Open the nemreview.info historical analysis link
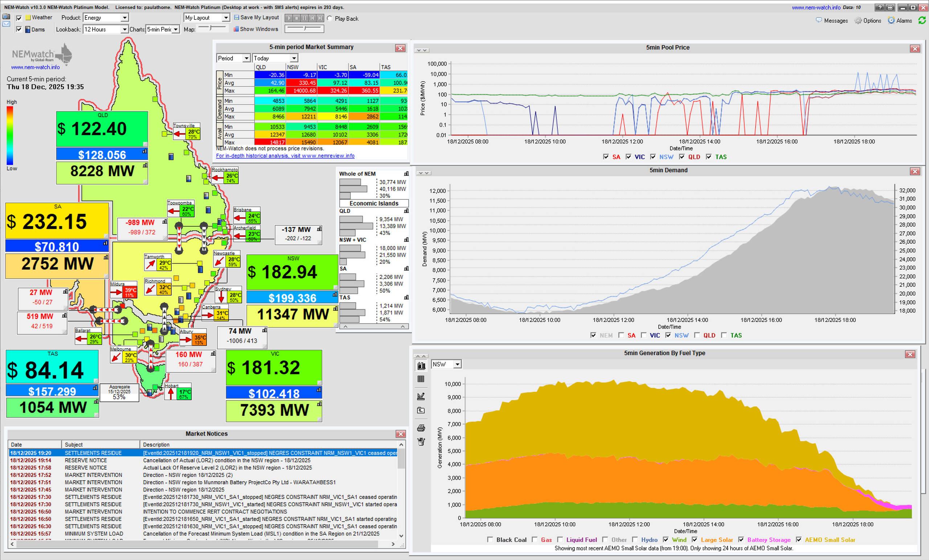Screen dimensions: 929x560 click(x=285, y=156)
